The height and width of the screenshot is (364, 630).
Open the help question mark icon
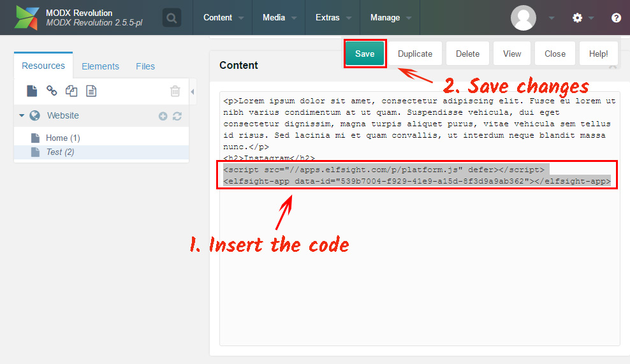tap(616, 18)
